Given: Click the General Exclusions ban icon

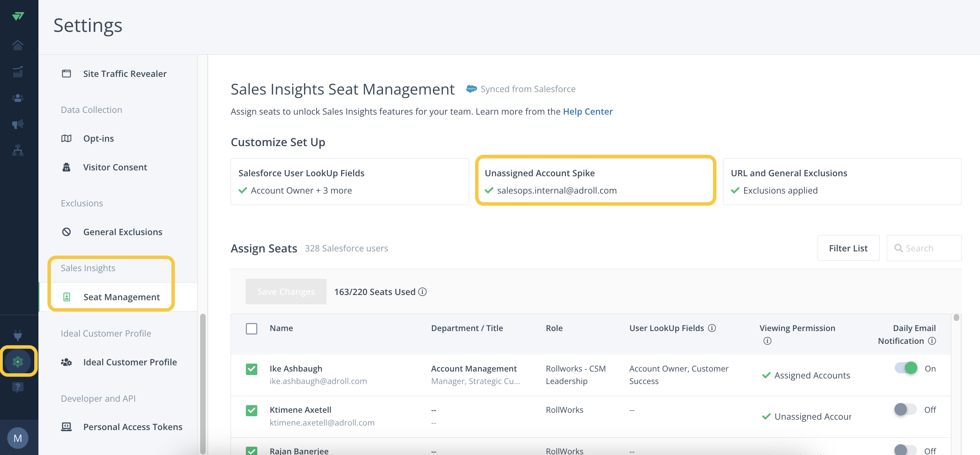Looking at the screenshot, I should point(66,232).
